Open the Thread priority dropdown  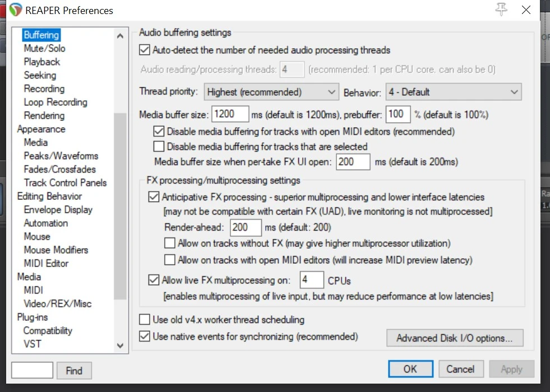coord(271,92)
